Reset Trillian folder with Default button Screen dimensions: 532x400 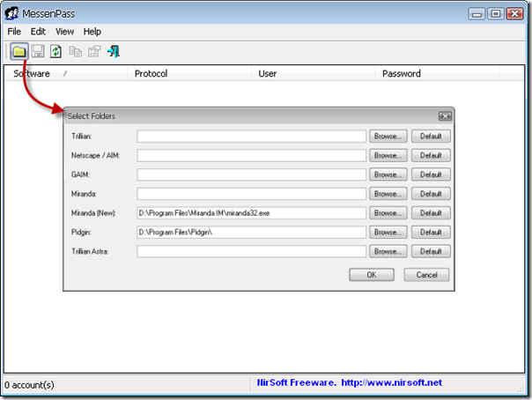[x=431, y=137]
